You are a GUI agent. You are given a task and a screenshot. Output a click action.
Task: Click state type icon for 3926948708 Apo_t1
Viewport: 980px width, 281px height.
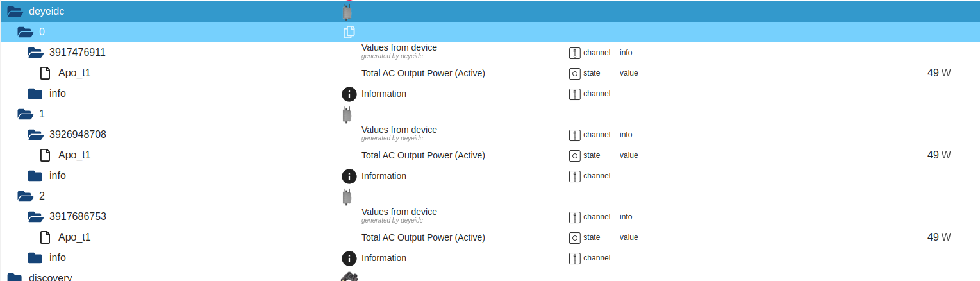574,156
